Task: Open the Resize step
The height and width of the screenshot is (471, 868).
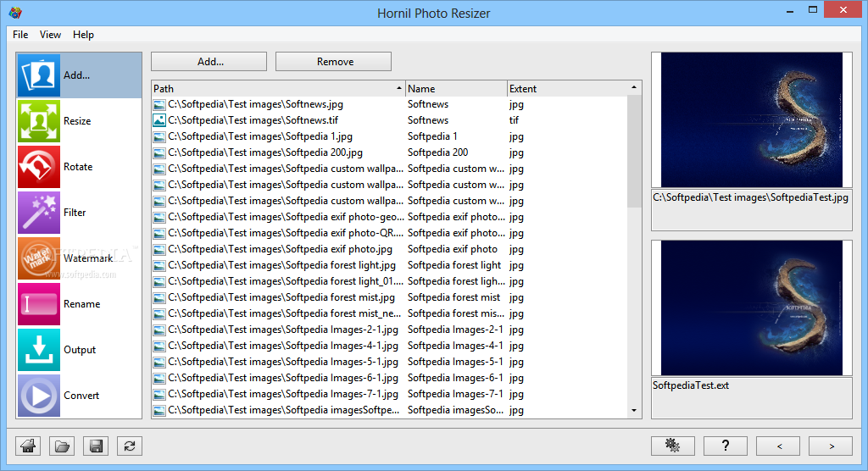Action: pyautogui.click(x=79, y=120)
